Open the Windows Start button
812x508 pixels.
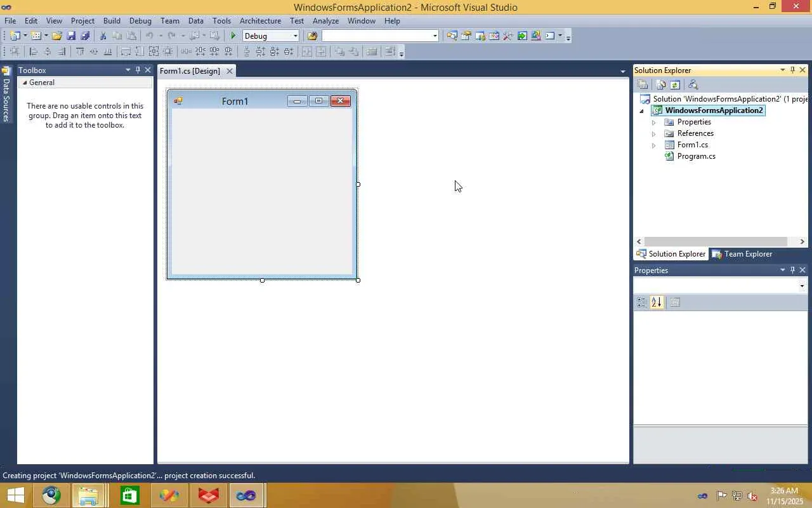pos(15,495)
